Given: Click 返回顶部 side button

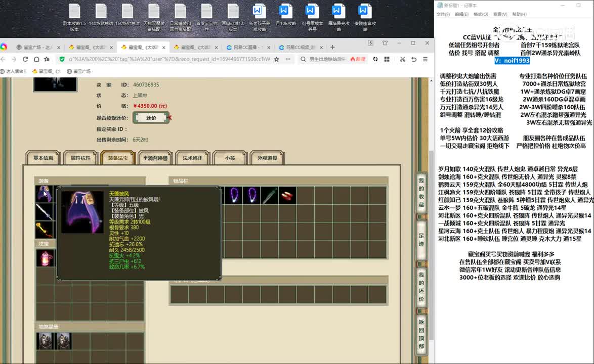Looking at the screenshot, I should [421, 334].
